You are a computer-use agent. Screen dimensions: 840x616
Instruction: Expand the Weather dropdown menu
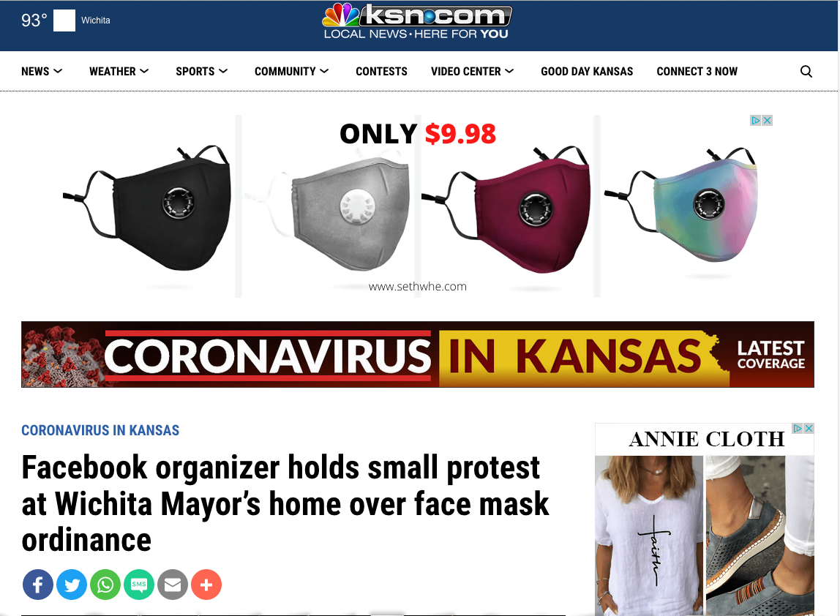[119, 71]
